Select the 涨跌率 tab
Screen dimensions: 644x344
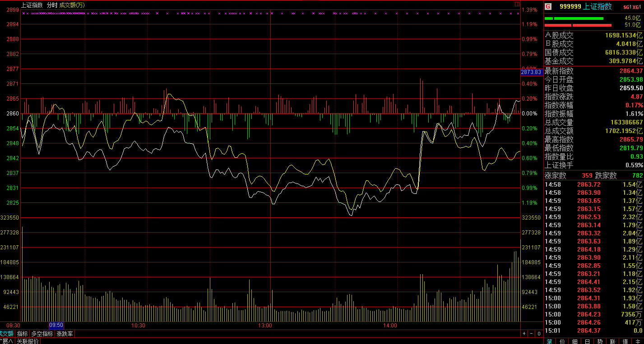pyautogui.click(x=65, y=334)
